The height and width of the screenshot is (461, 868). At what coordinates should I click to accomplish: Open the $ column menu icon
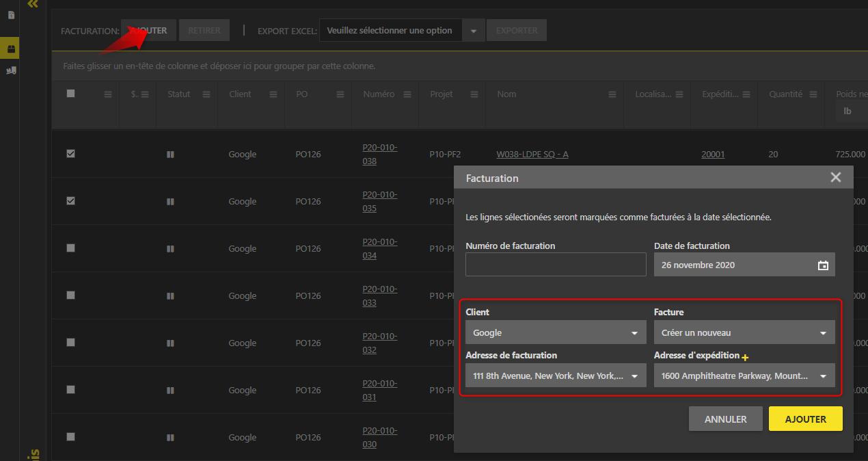pyautogui.click(x=145, y=94)
